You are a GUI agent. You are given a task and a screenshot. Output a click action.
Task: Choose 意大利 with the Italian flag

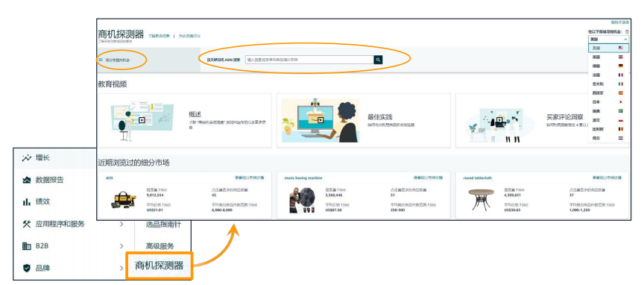click(x=608, y=84)
